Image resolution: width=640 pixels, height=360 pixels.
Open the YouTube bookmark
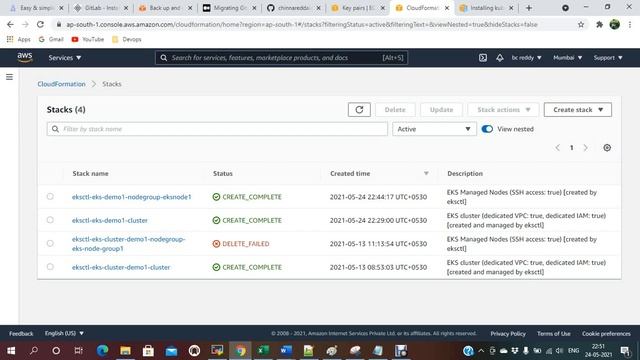click(88, 39)
